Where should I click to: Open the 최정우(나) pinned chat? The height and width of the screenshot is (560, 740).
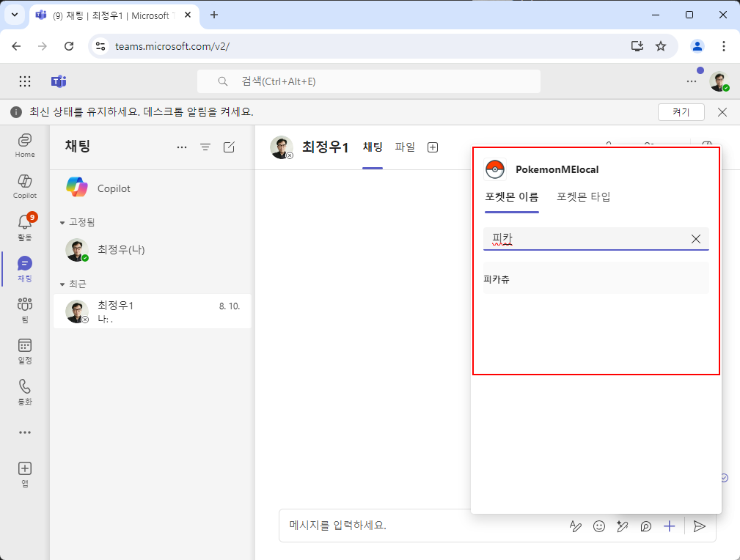152,249
